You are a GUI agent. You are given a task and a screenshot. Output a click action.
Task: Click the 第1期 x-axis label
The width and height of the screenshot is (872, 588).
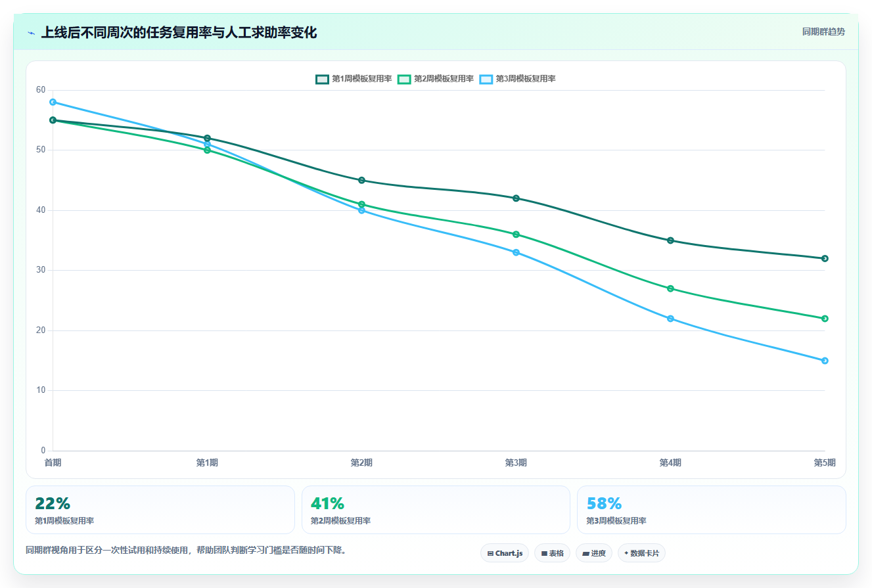click(x=207, y=463)
